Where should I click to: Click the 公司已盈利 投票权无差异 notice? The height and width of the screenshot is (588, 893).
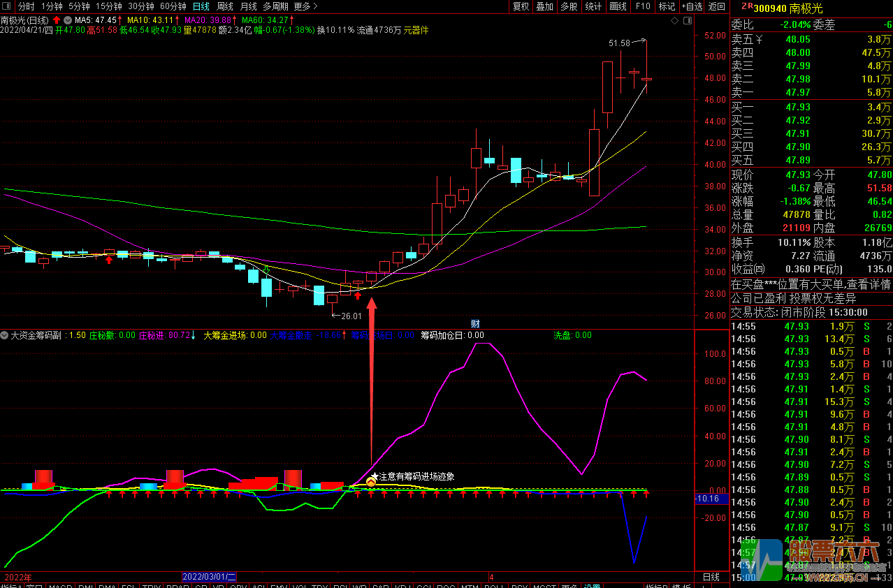click(793, 298)
